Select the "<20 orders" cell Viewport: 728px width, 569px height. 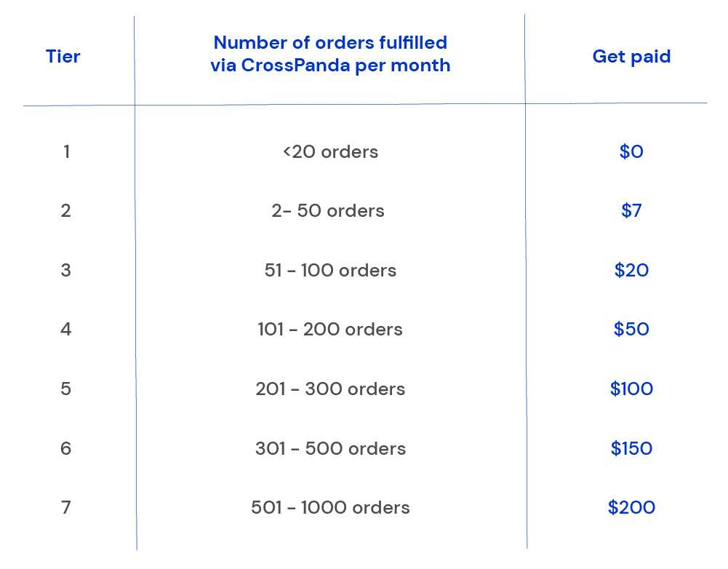click(331, 152)
